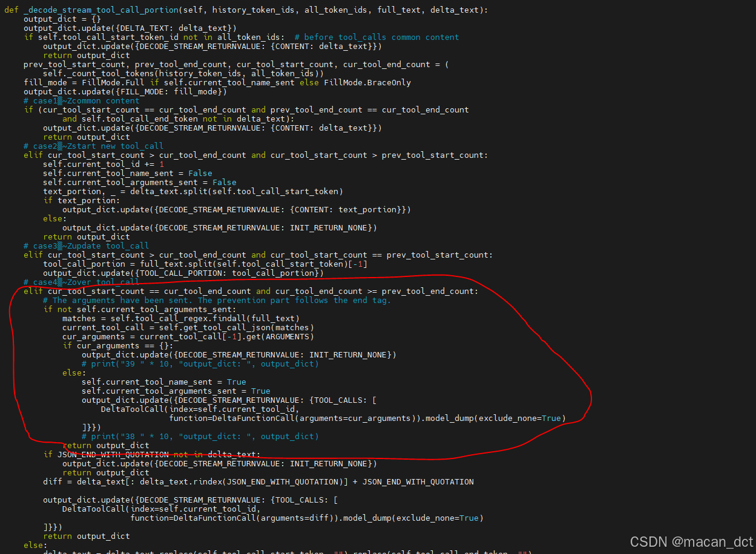756x554 pixels.
Task: Place cursor on 'output_dict = {}' line
Action: coord(62,19)
